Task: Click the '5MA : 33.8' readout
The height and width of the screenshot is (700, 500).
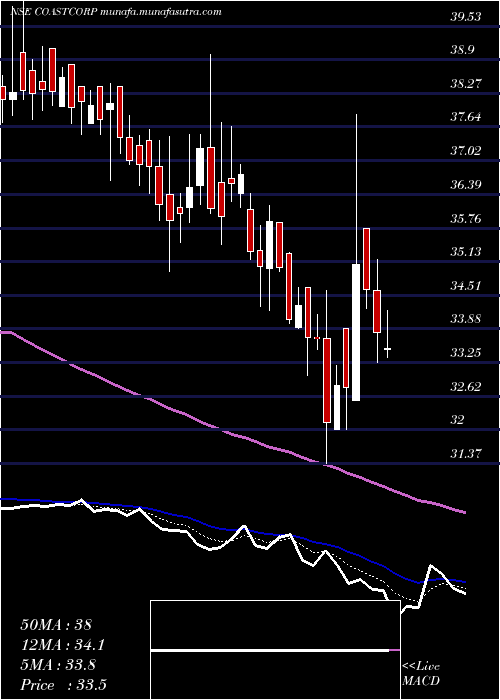Action: pos(60,664)
